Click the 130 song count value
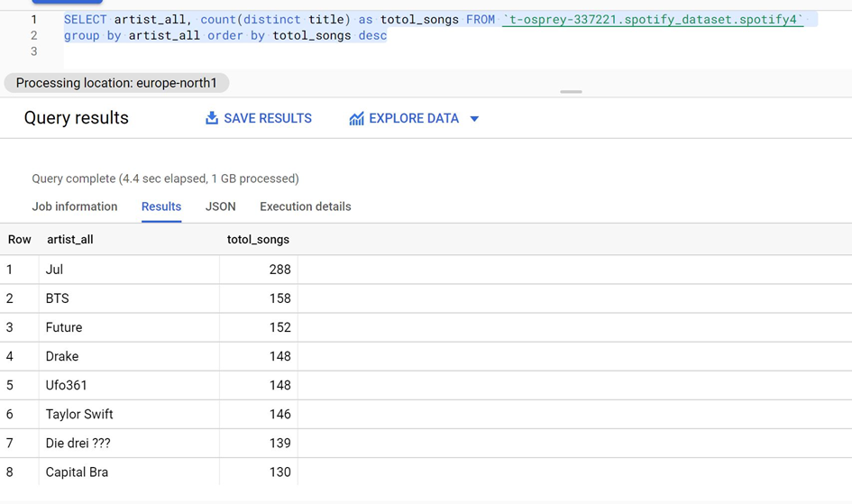The width and height of the screenshot is (852, 504). coord(279,472)
